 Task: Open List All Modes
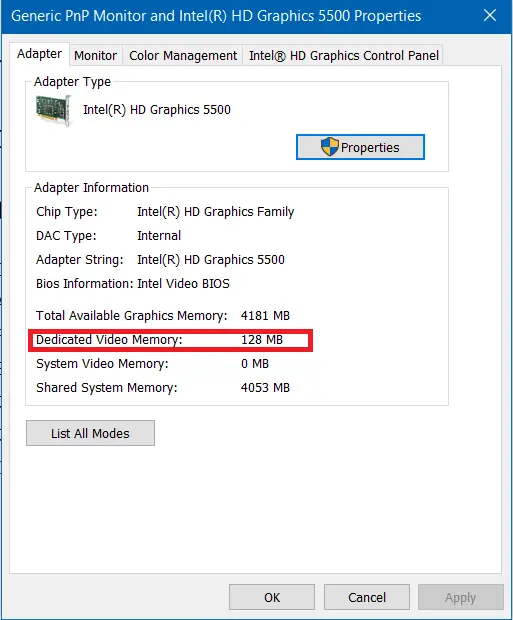90,433
